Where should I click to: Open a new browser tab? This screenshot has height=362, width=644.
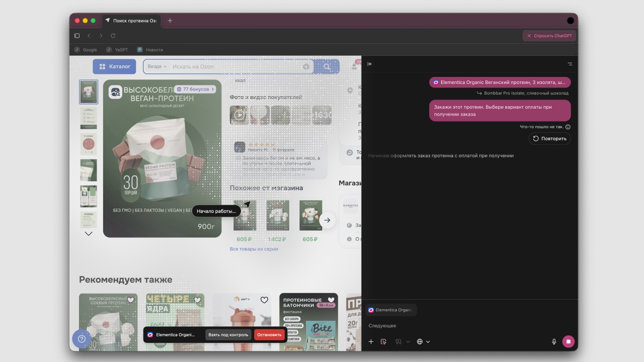coord(170,21)
